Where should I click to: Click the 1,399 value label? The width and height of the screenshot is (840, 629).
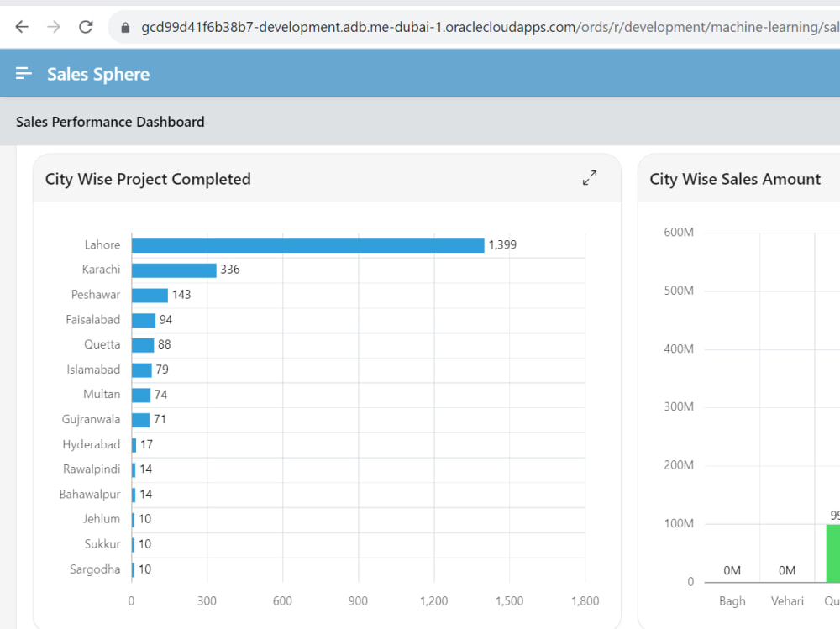pyautogui.click(x=502, y=245)
